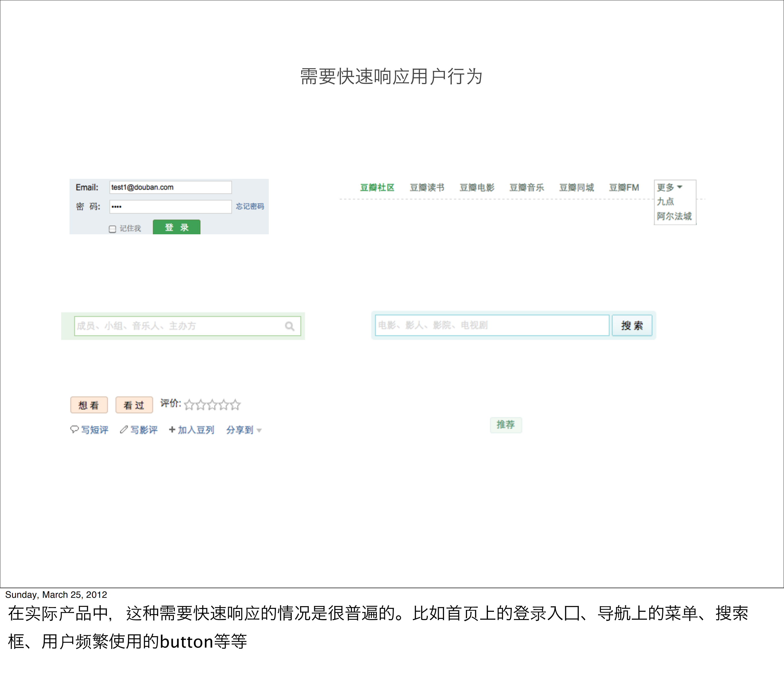Select 豆瓣社区 in the navigation menu
Image resolution: width=784 pixels, height=692 pixels.
coord(377,188)
